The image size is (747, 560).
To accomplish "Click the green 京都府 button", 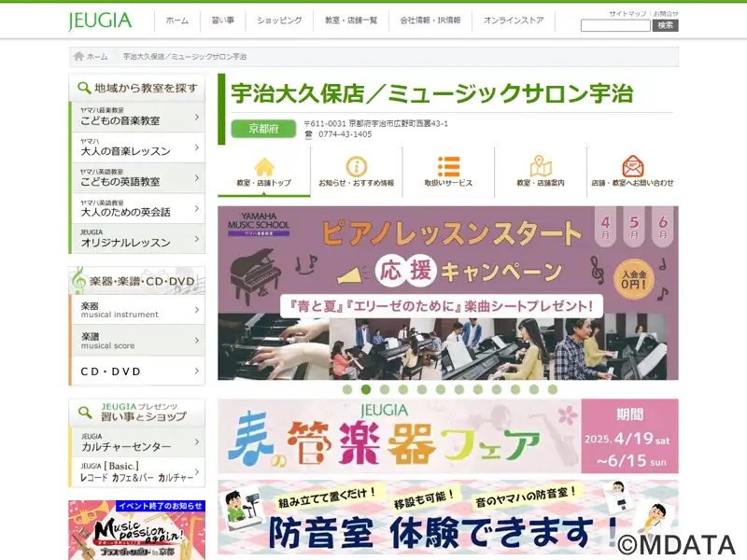I will click(263, 129).
